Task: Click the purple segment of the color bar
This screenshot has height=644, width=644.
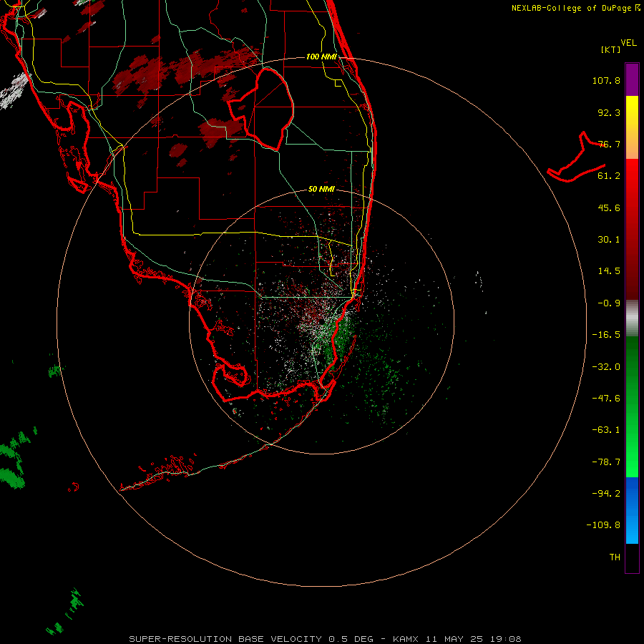Action: click(632, 79)
